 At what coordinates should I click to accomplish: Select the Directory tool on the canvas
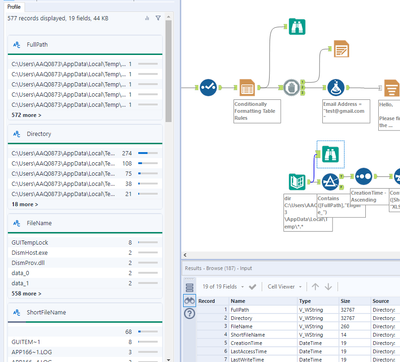[297, 182]
